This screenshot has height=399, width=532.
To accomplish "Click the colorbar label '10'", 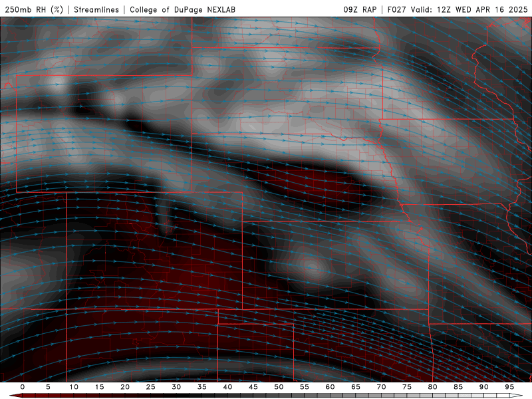I will coord(74,387).
